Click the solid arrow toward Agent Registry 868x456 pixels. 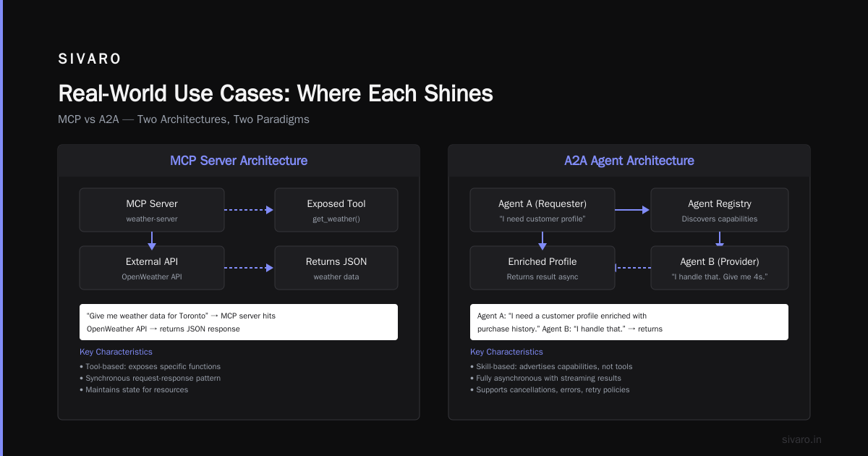click(x=633, y=210)
